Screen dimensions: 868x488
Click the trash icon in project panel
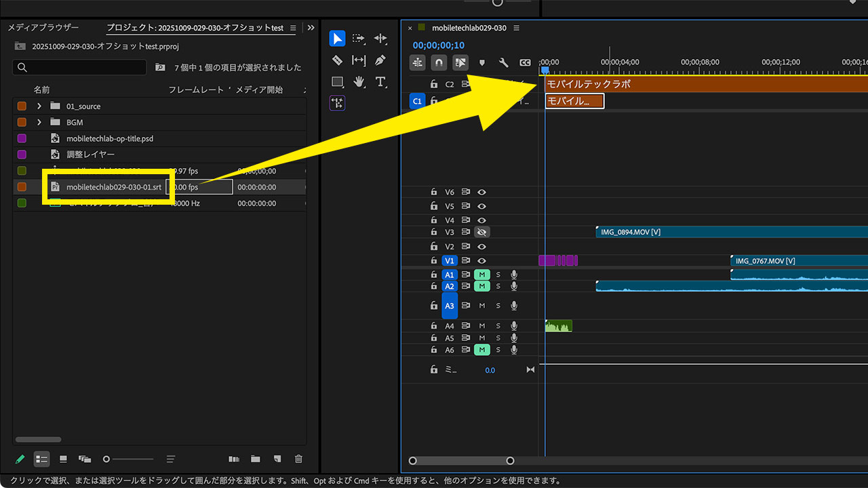pyautogui.click(x=298, y=459)
